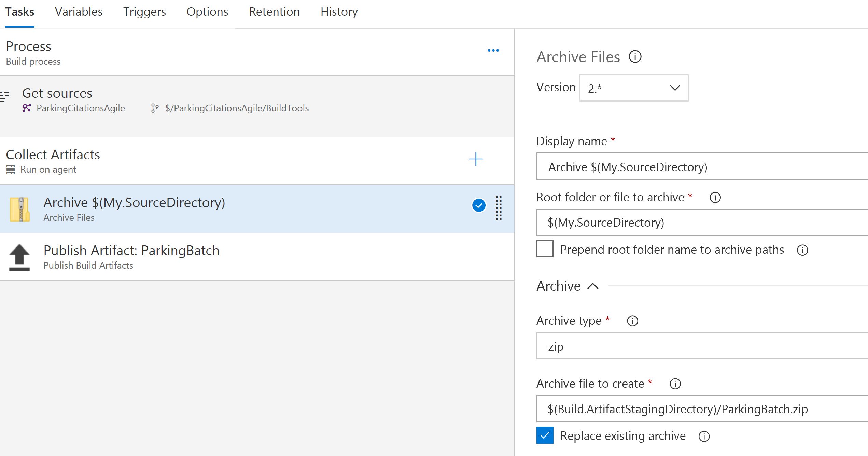Viewport: 868px width, 456px height.
Task: Switch to the Variables tab
Action: [x=79, y=12]
